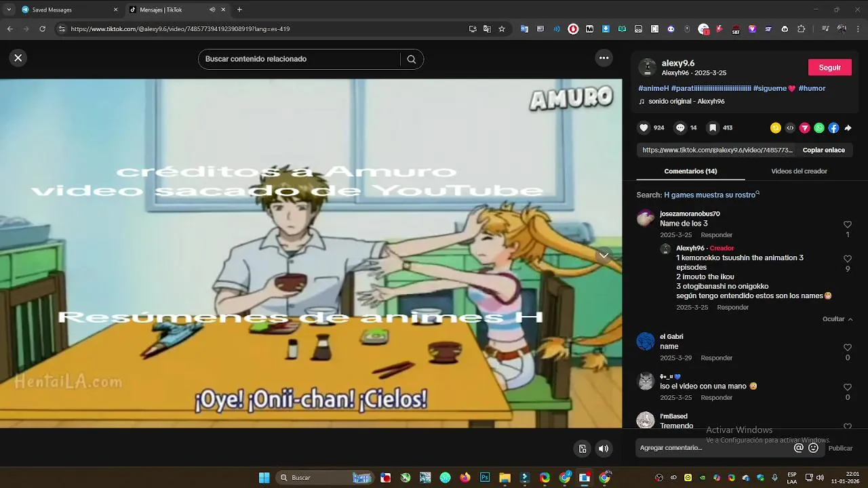868x488 pixels.
Task: Mute the video with the speaker icon
Action: [x=603, y=449]
